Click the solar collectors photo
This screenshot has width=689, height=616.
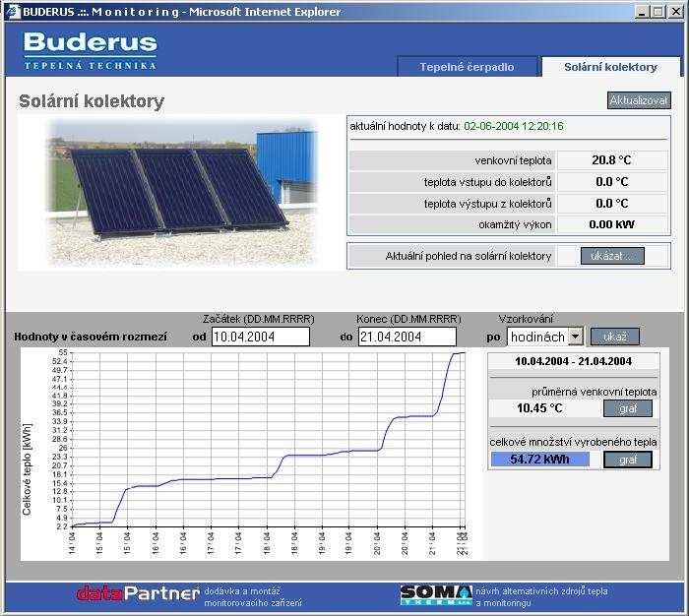pyautogui.click(x=181, y=192)
